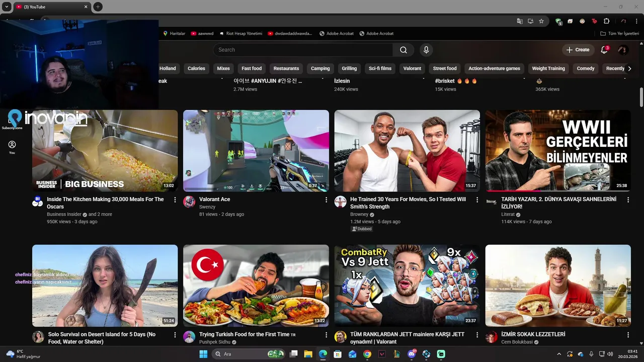Activate voice search microphone
The width and height of the screenshot is (644, 362).
coord(426,50)
